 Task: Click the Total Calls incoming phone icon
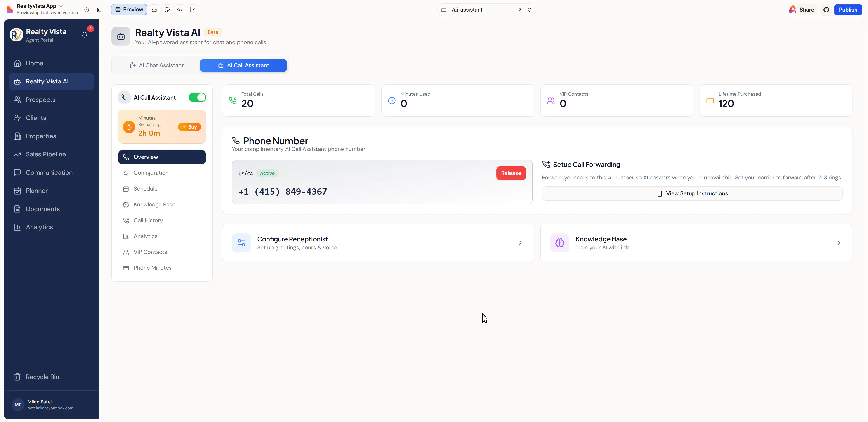pos(233,100)
